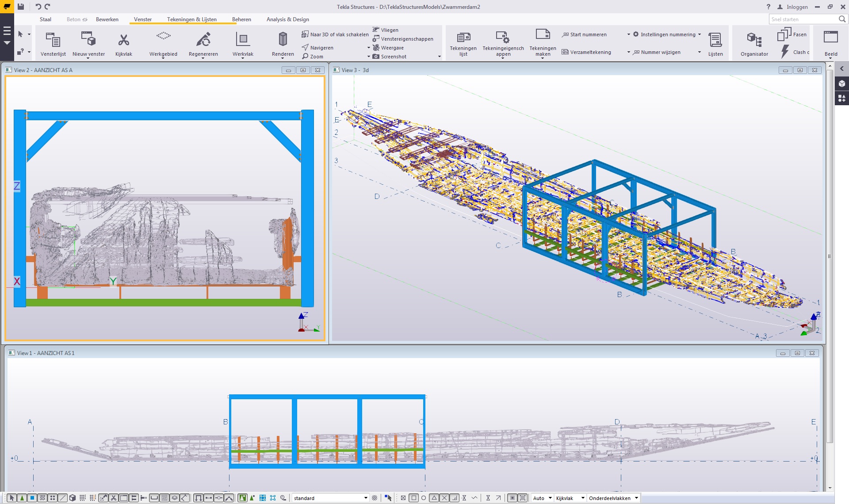This screenshot has width=849, height=504.
Task: Expand the Regenereren dropdown
Action: (203, 58)
